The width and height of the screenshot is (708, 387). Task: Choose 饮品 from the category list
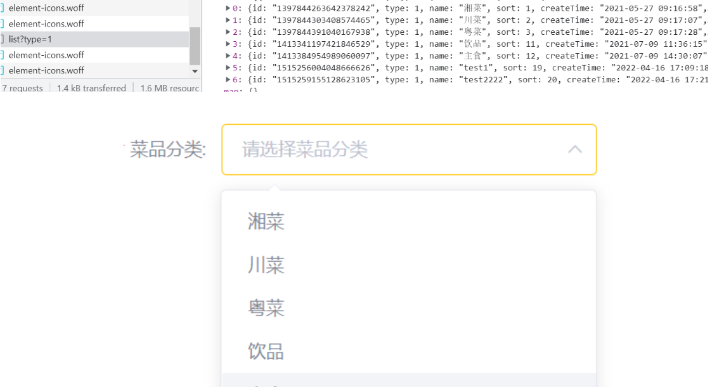point(409,351)
